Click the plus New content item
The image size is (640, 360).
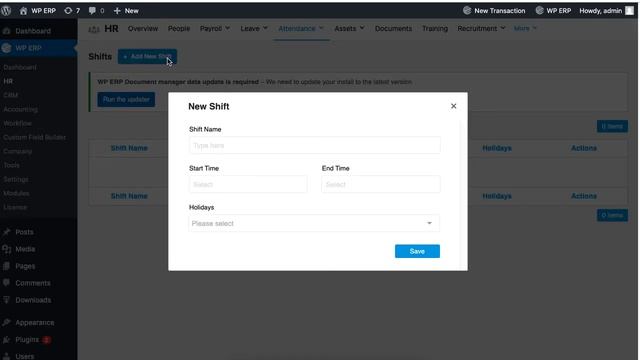126,11
